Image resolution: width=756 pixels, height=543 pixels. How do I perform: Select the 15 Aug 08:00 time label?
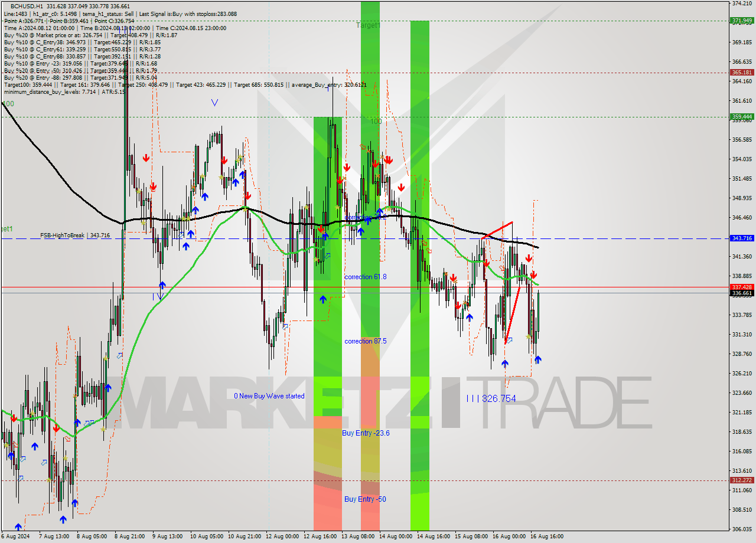[x=471, y=537]
